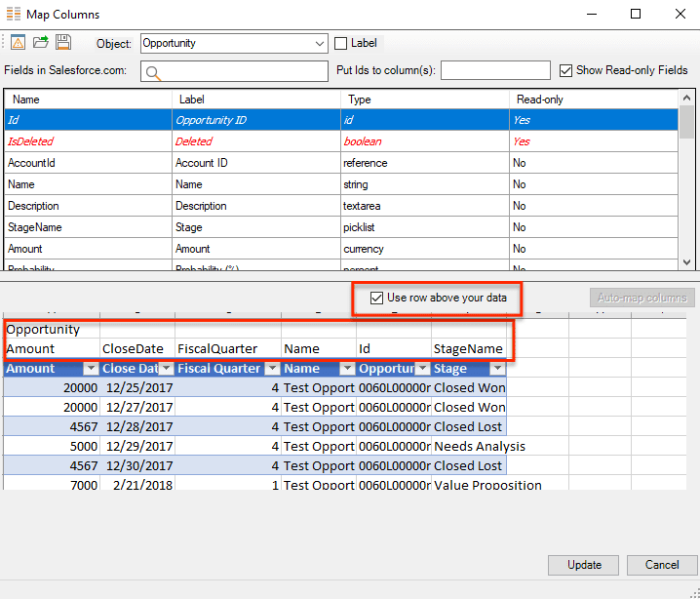Screen dimensions: 700x599
Task: Click the currency type cell for Amount
Action: click(x=425, y=249)
